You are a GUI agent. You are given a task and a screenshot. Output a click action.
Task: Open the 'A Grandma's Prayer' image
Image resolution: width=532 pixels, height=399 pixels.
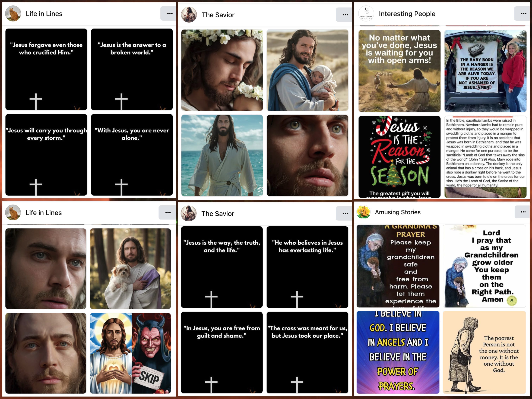click(x=398, y=266)
